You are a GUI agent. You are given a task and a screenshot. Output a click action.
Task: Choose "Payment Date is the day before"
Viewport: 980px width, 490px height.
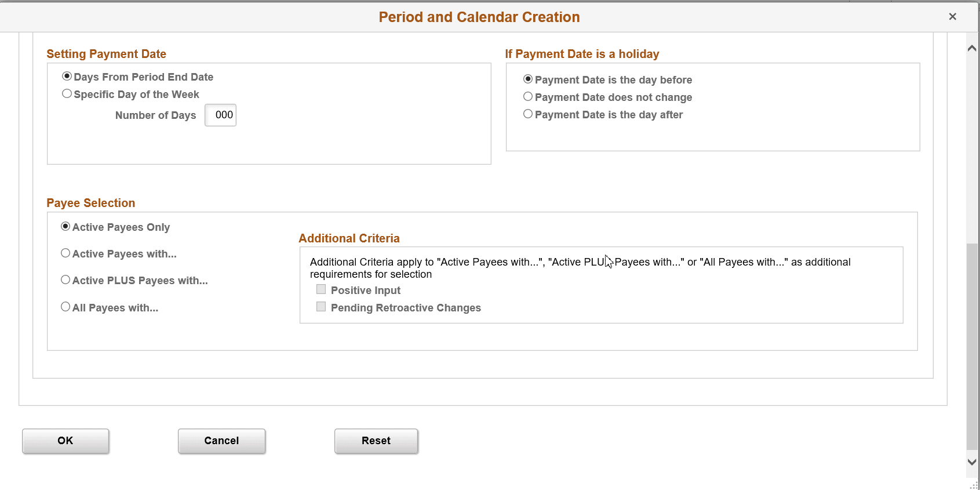pos(528,79)
